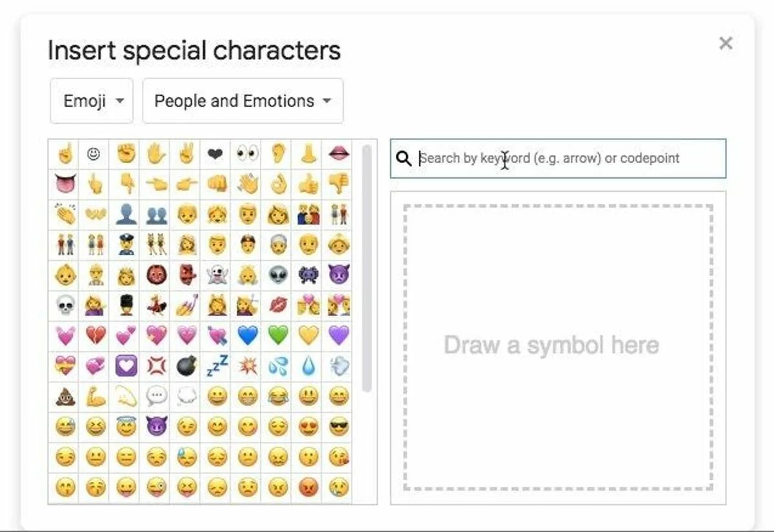Insert the sleeping zzz emoji
This screenshot has height=532, width=774.
217,366
